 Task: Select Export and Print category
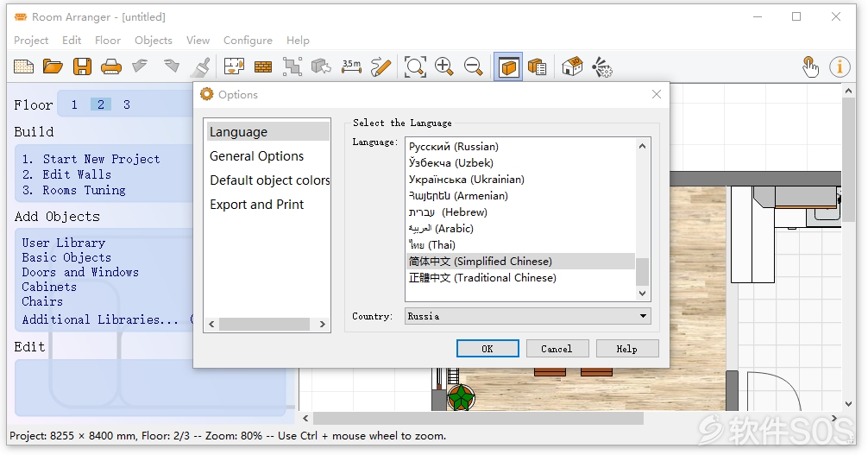tap(268, 205)
